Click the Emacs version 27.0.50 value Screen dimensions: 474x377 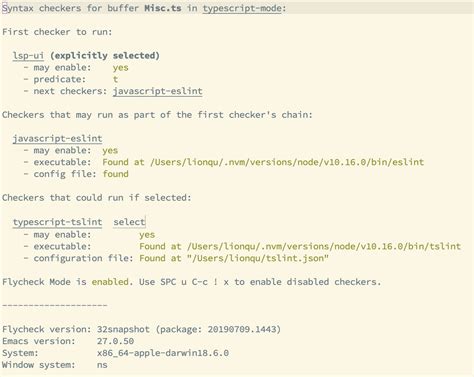pos(115,341)
